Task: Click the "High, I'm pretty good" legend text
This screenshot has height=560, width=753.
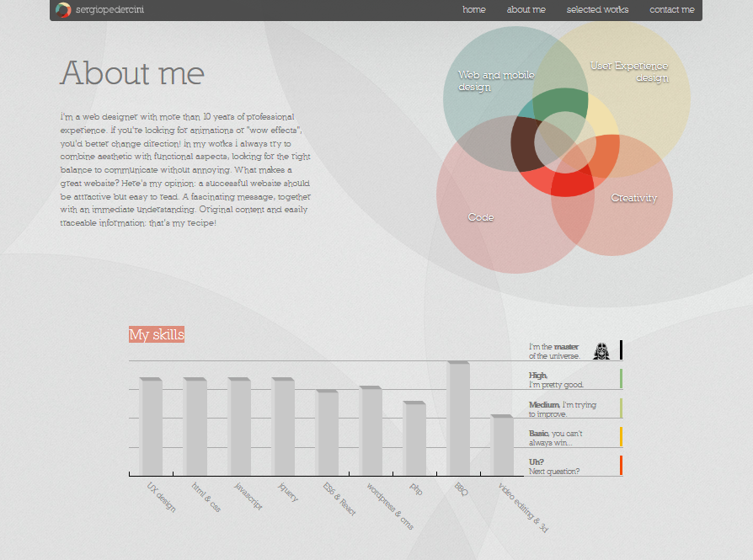Action: (x=556, y=380)
